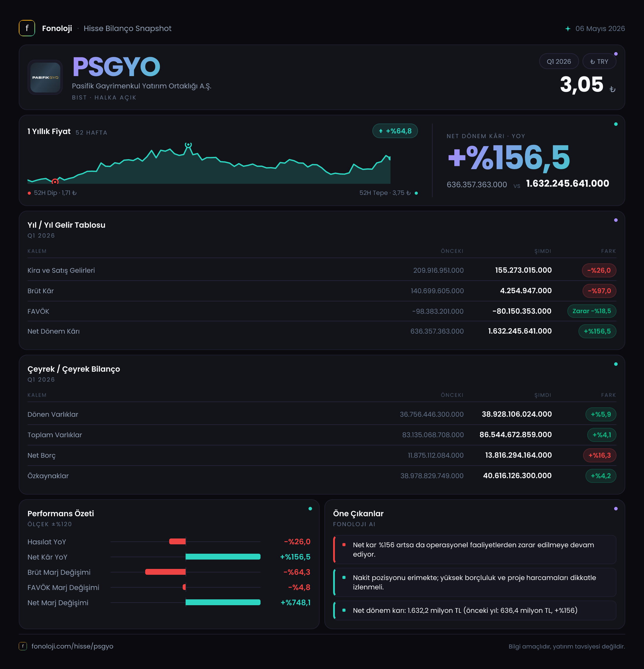
Task: Click the 40.616.126.300.000 value
Action: coord(517,476)
